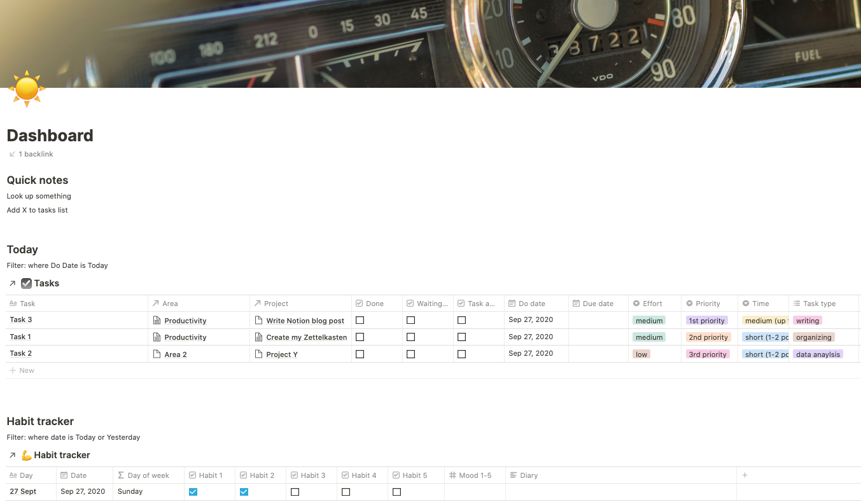
Task: Click the backlink arrow icon under Dashboard
Action: point(12,154)
